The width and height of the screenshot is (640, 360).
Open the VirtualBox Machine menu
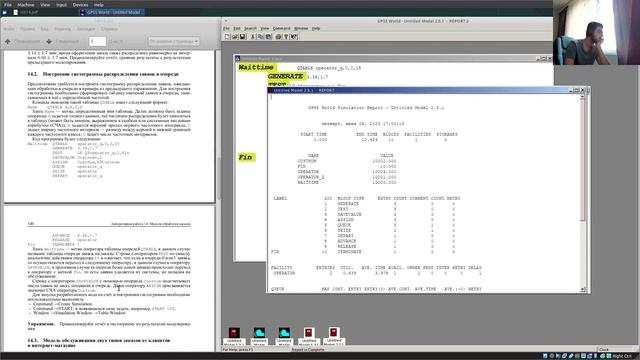26,5
